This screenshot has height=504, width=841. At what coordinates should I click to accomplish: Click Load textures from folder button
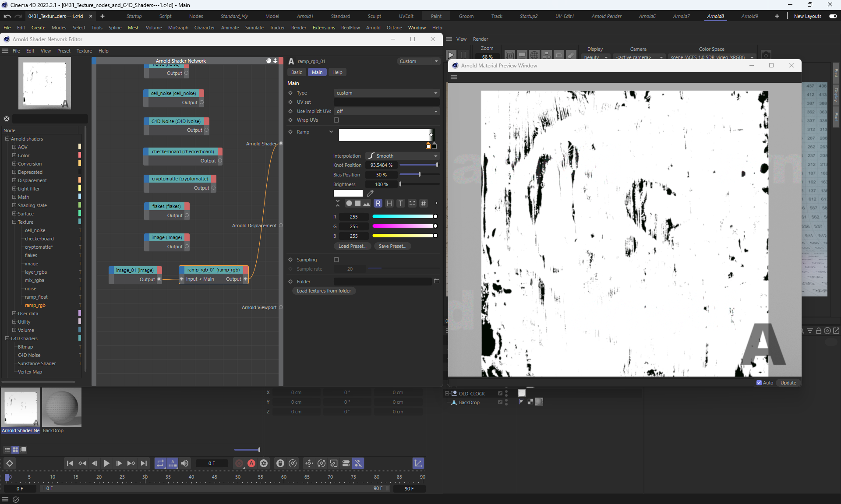(324, 291)
